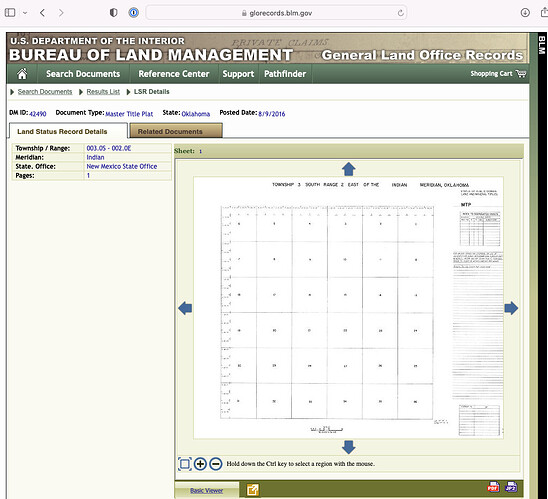
Task: Zoom out with the minus icon
Action: (x=216, y=464)
